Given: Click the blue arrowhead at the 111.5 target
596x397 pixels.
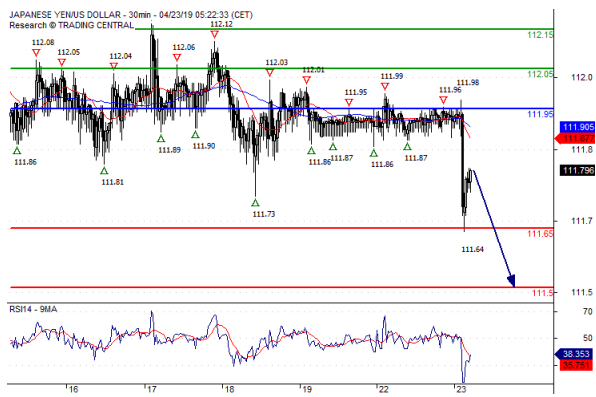Looking at the screenshot, I should pyautogui.click(x=512, y=281).
